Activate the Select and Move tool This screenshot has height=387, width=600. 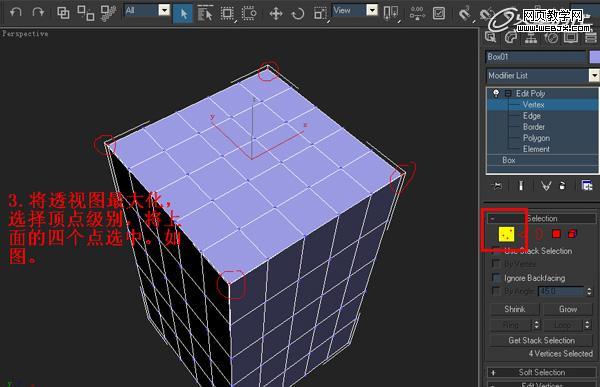(276, 14)
